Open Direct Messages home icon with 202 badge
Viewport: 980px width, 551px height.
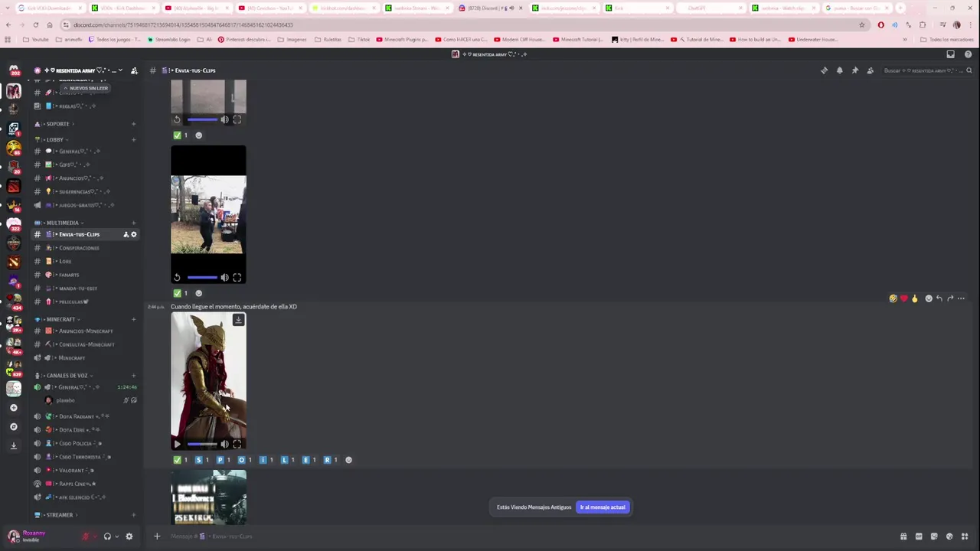point(13,70)
